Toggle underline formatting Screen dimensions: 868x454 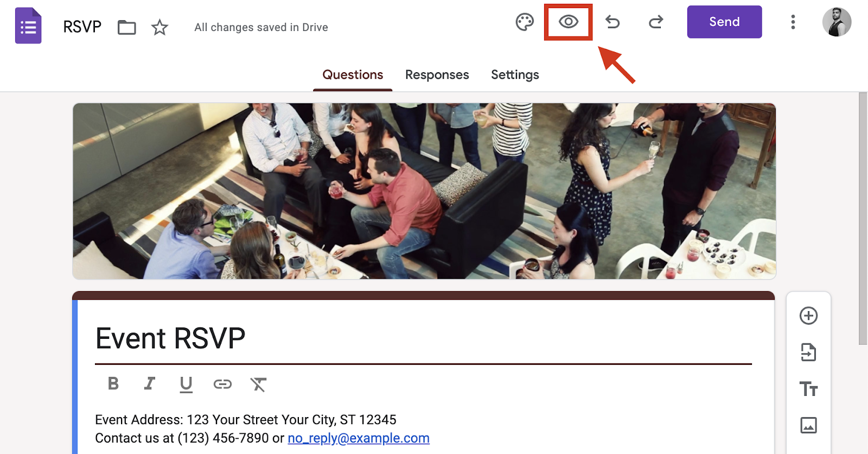click(x=186, y=384)
